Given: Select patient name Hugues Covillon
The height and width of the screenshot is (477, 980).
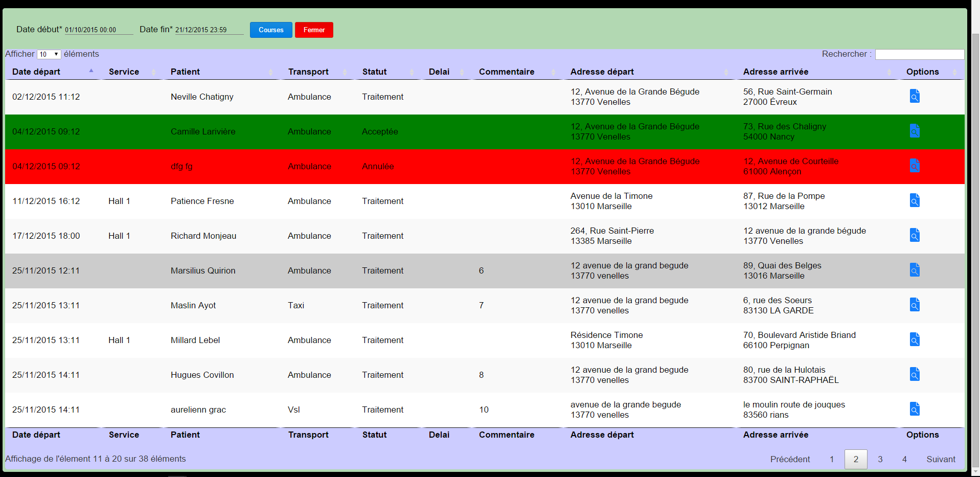Looking at the screenshot, I should (202, 375).
